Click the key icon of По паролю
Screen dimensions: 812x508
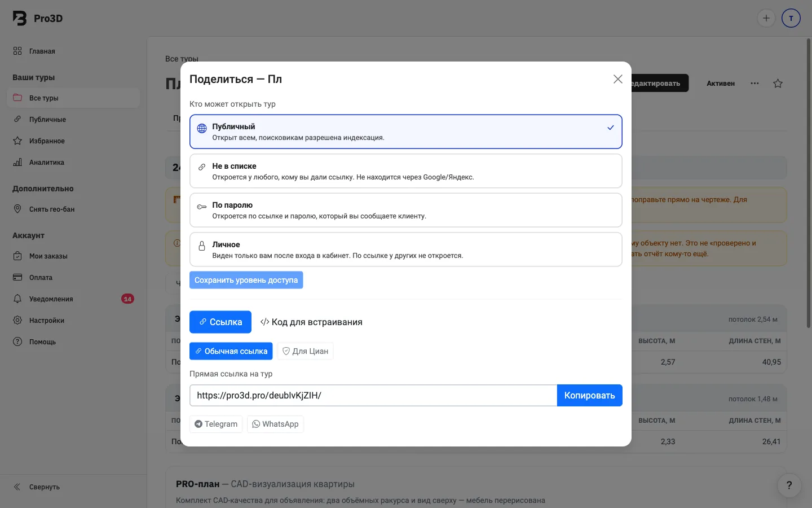[x=202, y=207]
